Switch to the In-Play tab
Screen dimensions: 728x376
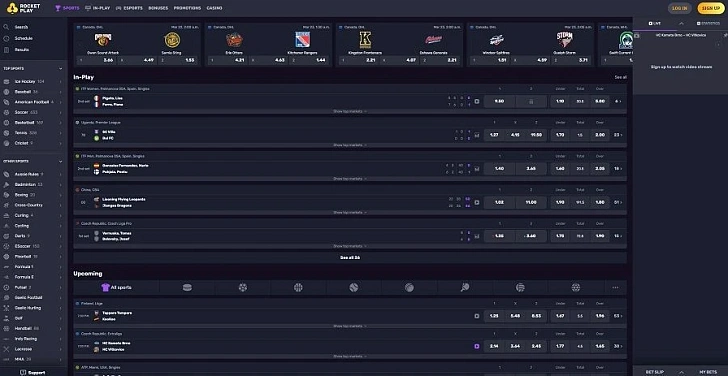[x=98, y=8]
